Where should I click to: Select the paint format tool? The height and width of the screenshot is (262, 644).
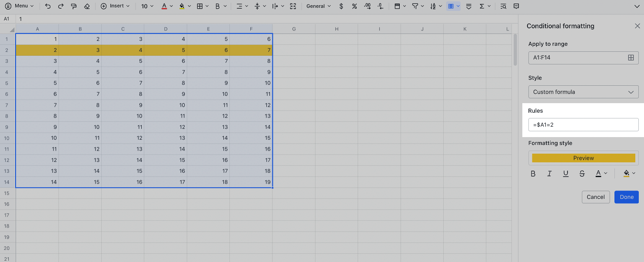coord(73,6)
